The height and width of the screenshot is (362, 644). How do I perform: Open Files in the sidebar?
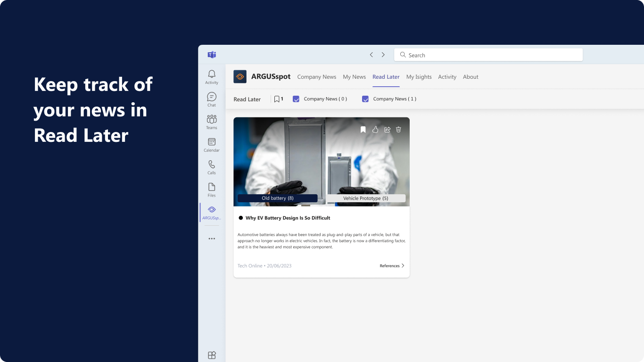[212, 190]
